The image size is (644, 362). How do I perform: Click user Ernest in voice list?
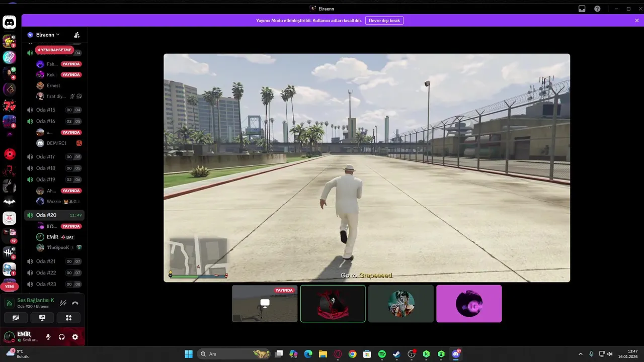(x=58, y=85)
